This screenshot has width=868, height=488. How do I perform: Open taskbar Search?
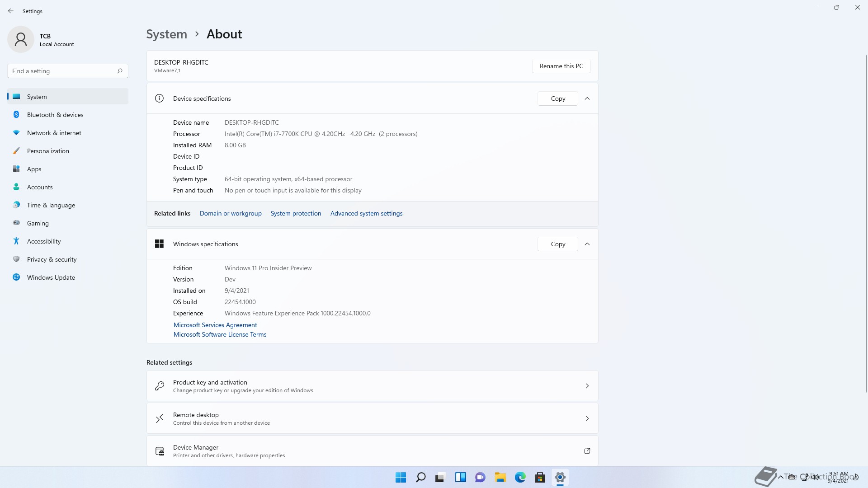[420, 477]
